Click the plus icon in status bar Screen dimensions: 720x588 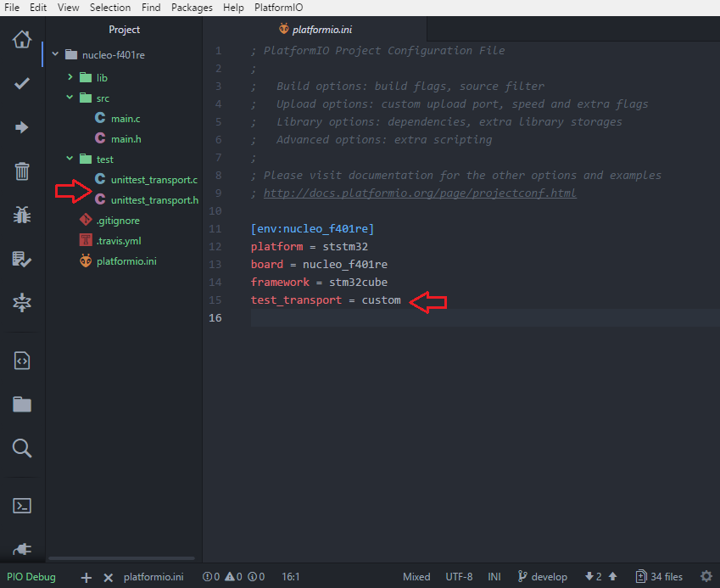point(86,578)
